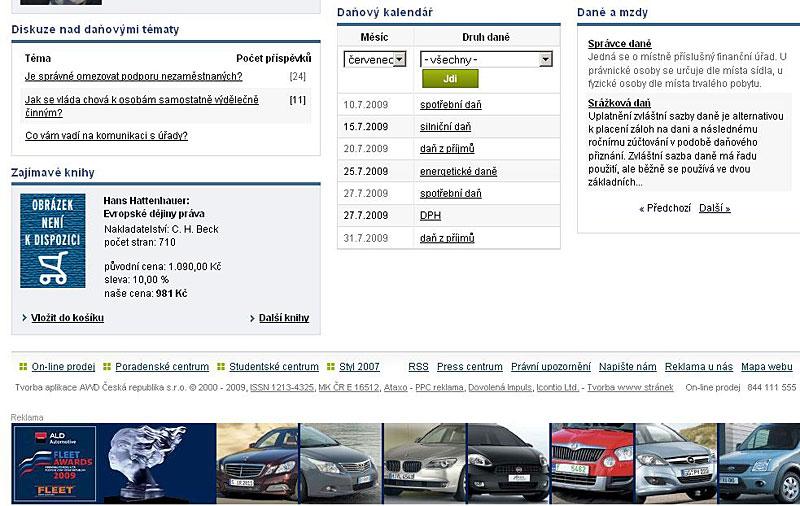This screenshot has height=506, width=800.
Task: Open Icontio Ltd. footer link
Action: [558, 388]
